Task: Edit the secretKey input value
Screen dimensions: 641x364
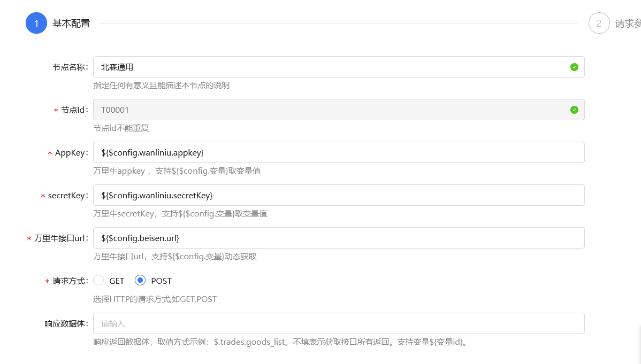Action: (x=321, y=195)
